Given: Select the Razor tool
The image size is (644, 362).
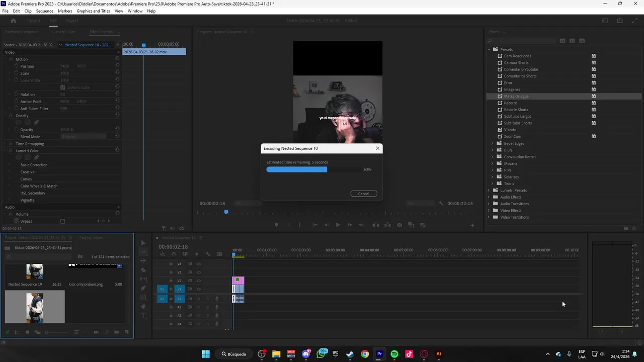Looking at the screenshot, I should pos(143,270).
